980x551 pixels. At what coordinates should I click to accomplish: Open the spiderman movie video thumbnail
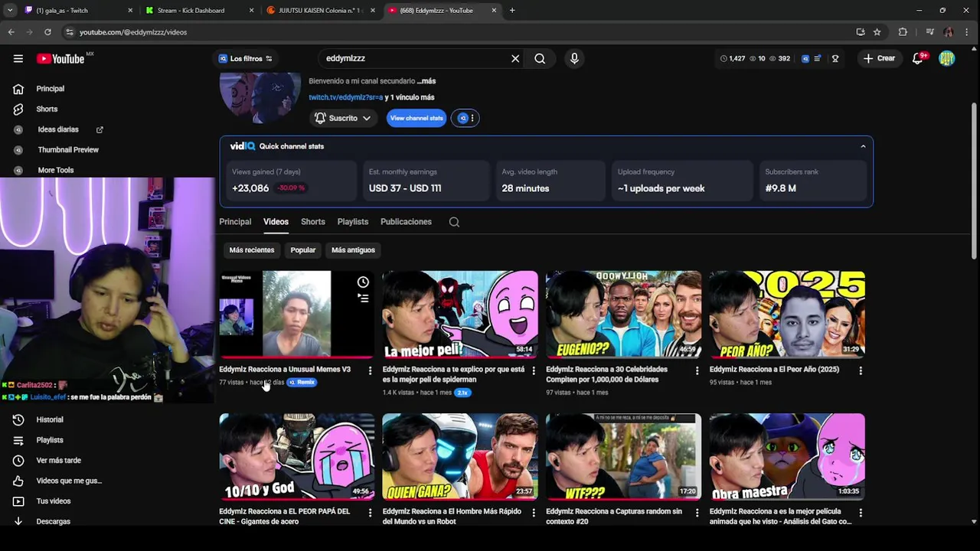[460, 314]
